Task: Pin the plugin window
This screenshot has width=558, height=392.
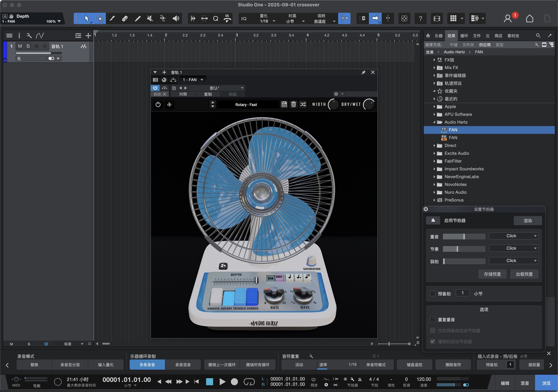Action: pos(363,72)
